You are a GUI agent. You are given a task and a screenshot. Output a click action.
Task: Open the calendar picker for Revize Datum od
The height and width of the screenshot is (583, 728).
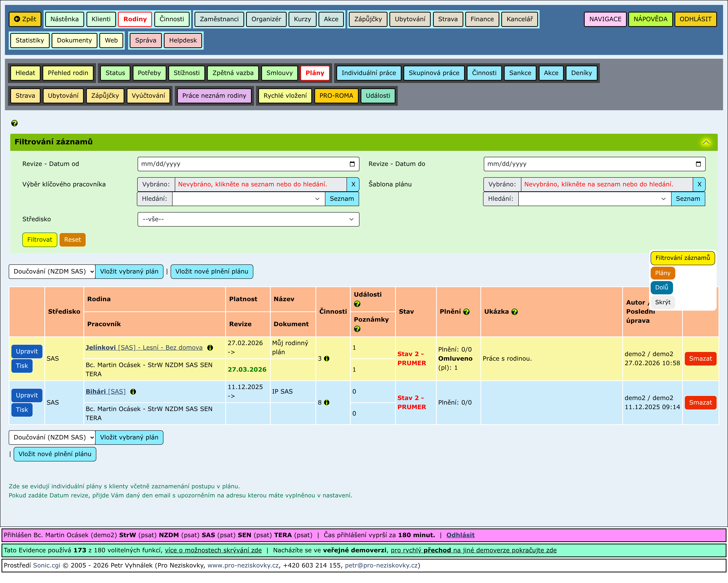tap(352, 164)
